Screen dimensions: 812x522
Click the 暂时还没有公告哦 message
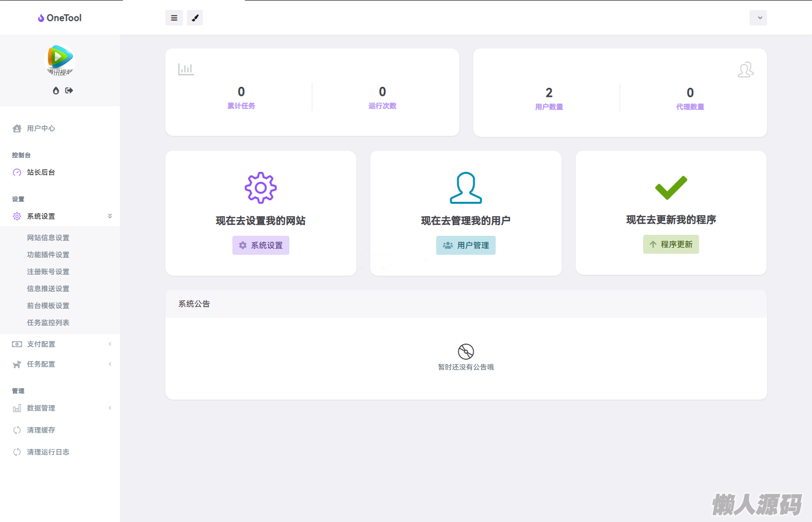tap(466, 367)
